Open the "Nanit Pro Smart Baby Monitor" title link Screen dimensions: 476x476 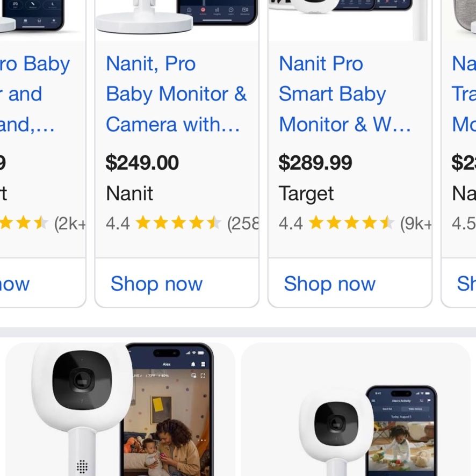345,94
